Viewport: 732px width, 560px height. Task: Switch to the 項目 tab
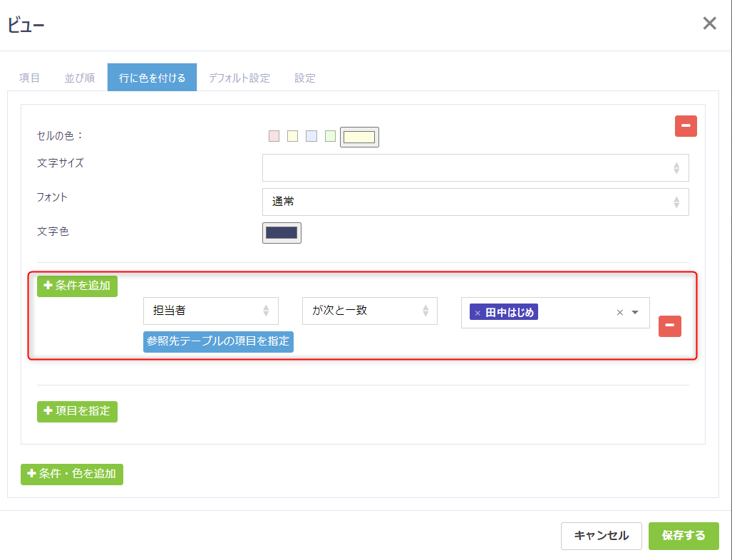click(29, 78)
